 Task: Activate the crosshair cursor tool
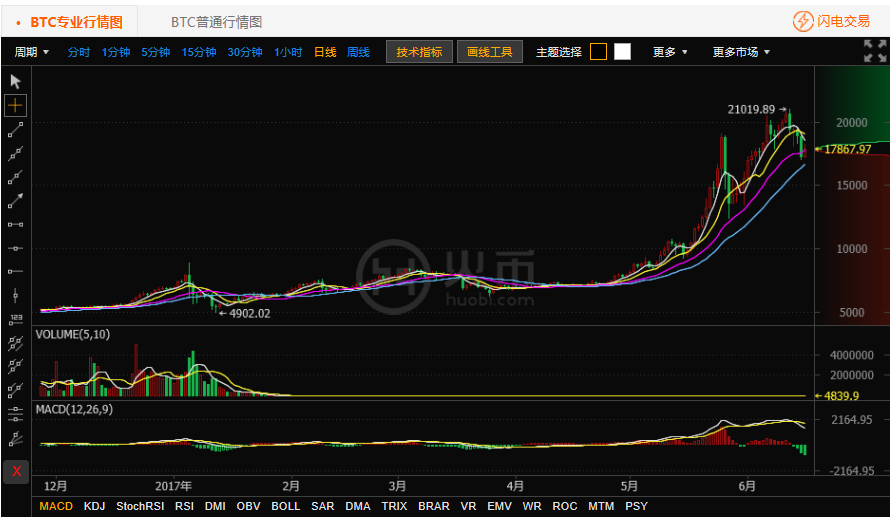pos(16,105)
